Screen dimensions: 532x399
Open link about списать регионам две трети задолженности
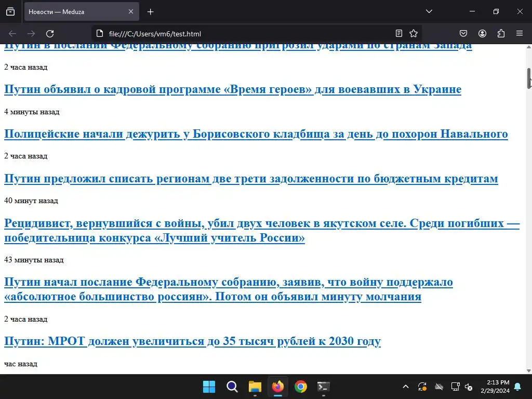pos(251,179)
